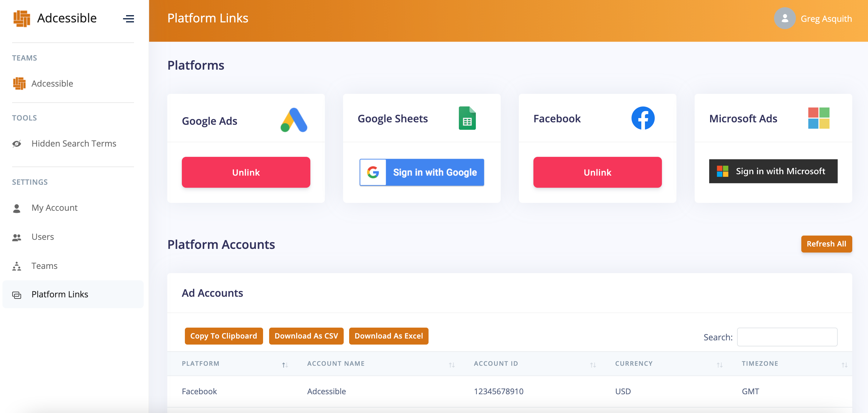Image resolution: width=868 pixels, height=413 pixels.
Task: Open My Account settings
Action: (x=54, y=208)
